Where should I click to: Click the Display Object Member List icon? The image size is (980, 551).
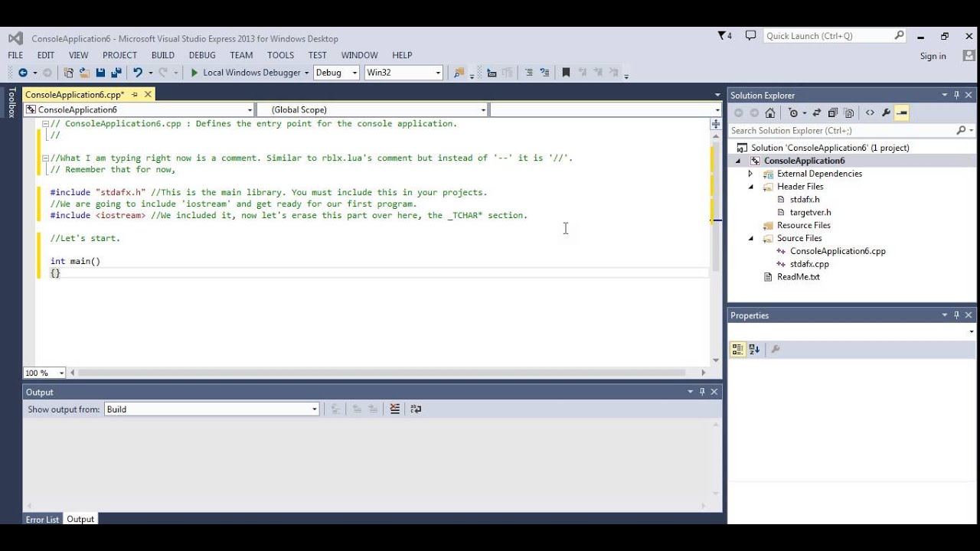tap(492, 73)
